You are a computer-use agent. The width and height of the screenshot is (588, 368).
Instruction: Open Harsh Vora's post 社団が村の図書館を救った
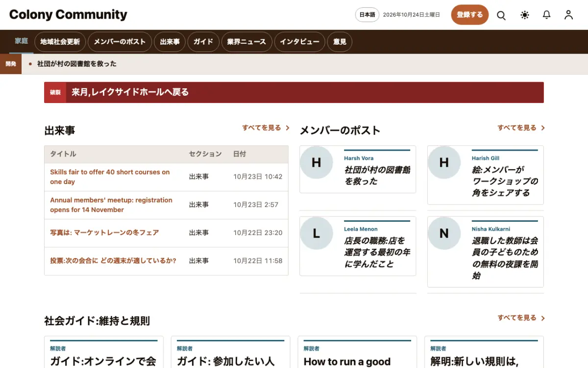click(377, 175)
